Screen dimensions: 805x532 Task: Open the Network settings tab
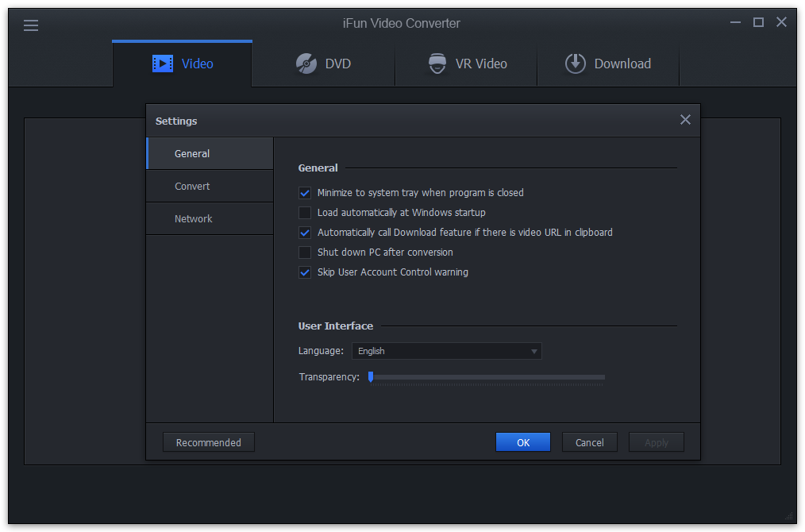point(210,219)
